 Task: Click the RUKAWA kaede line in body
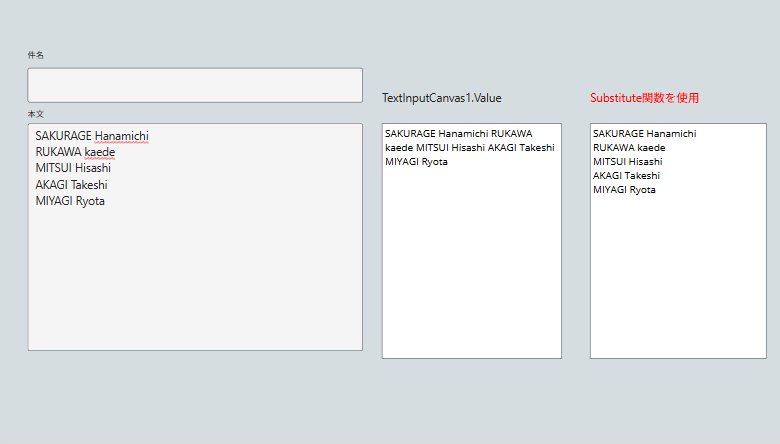(x=75, y=152)
